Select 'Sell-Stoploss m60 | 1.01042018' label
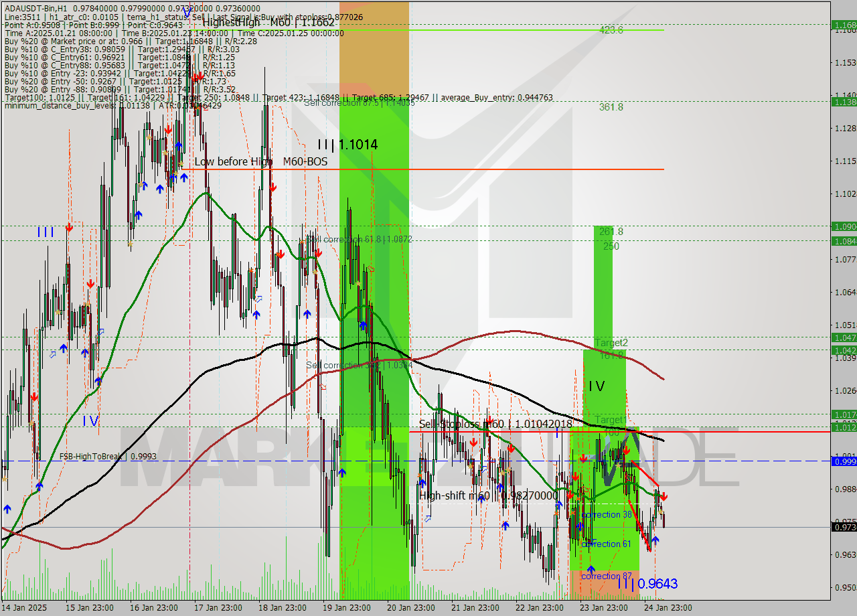 coord(496,424)
